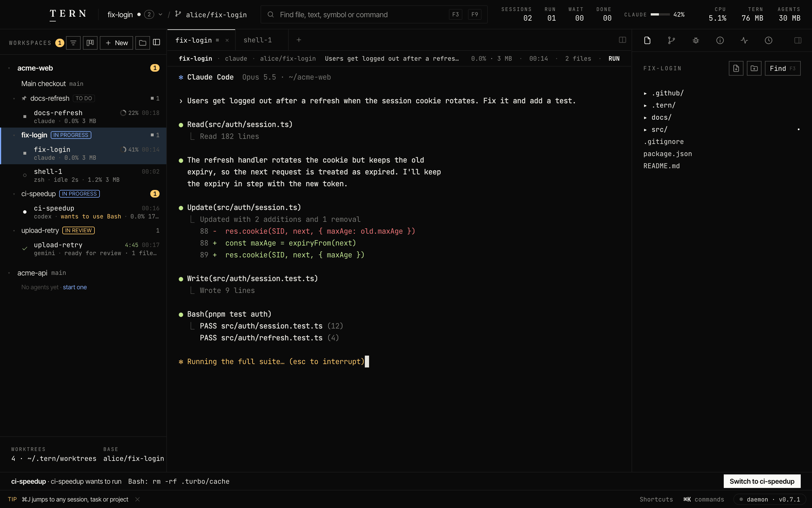This screenshot has height=508, width=812.
Task: Open Shortcuts in the status bar
Action: click(656, 499)
